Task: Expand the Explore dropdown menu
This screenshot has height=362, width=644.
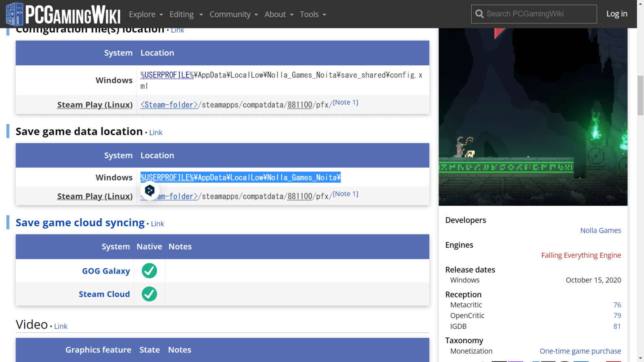Action: pyautogui.click(x=145, y=14)
